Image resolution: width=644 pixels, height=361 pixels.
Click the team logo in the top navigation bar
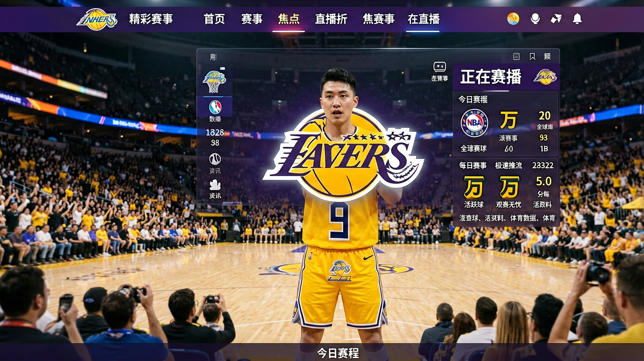[x=97, y=19]
